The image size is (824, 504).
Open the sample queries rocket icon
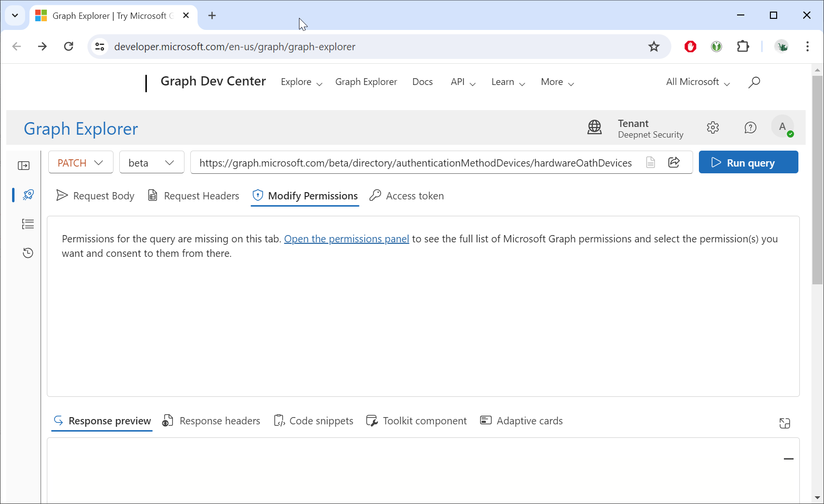(28, 195)
